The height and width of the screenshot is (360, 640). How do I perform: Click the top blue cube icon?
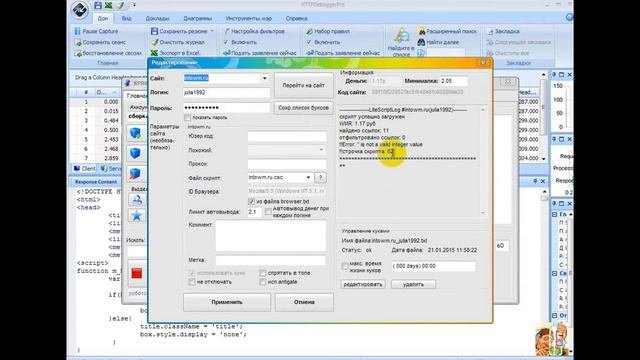pyautogui.click(x=136, y=133)
